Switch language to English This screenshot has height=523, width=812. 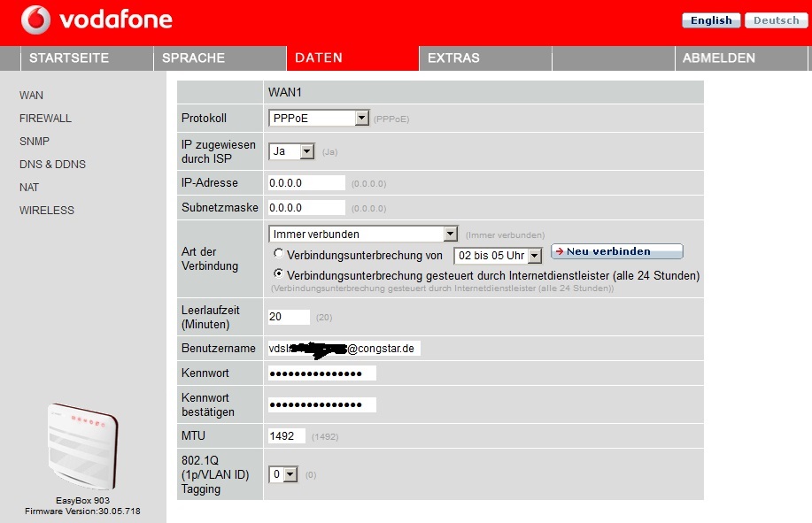coord(711,20)
